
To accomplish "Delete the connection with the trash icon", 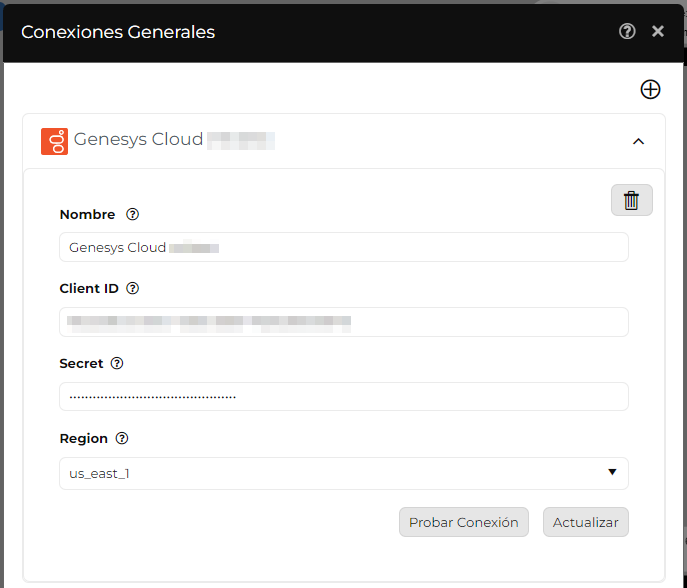I will pyautogui.click(x=631, y=200).
